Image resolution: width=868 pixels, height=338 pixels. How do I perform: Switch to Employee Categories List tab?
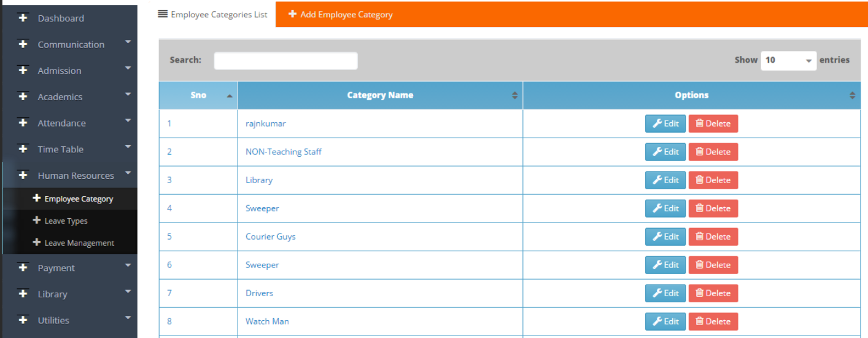click(x=212, y=14)
